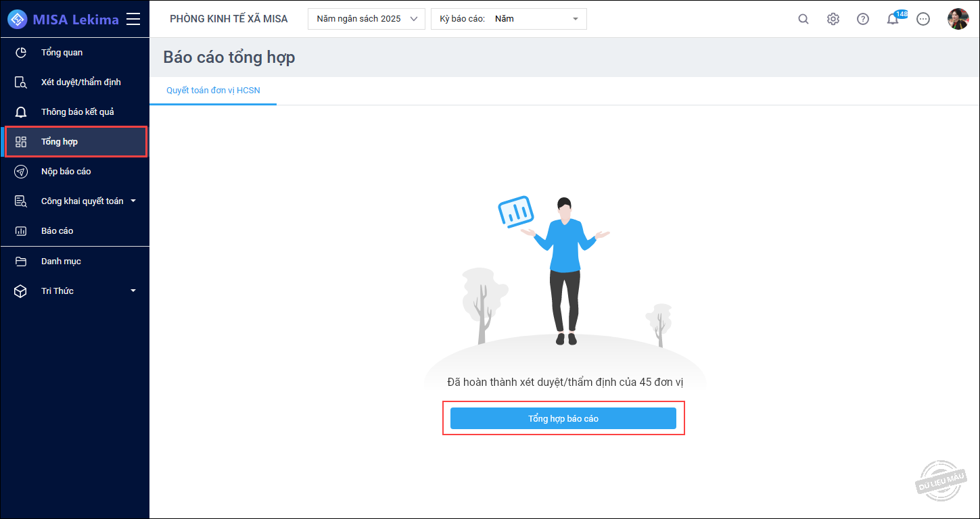
Task: Click the Tổng hợp báo cáo button
Action: [563, 418]
